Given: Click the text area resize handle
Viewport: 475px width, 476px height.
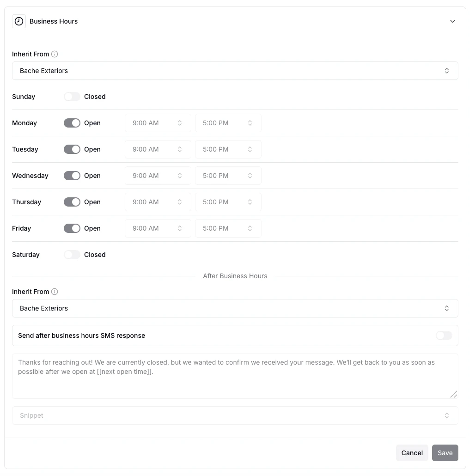Looking at the screenshot, I should 454,394.
